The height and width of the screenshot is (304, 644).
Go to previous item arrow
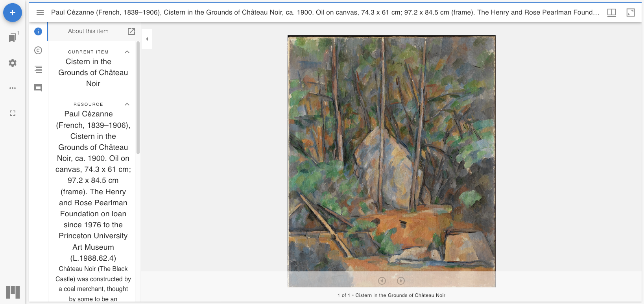point(382,281)
